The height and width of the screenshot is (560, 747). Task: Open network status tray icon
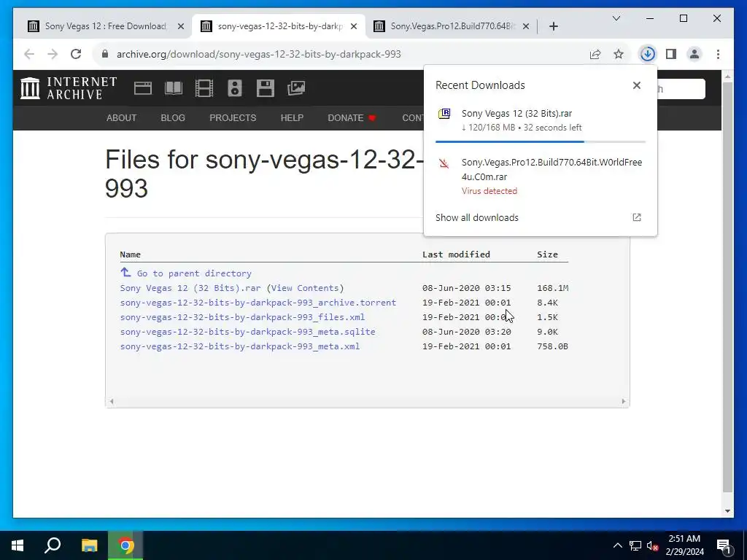pos(635,545)
